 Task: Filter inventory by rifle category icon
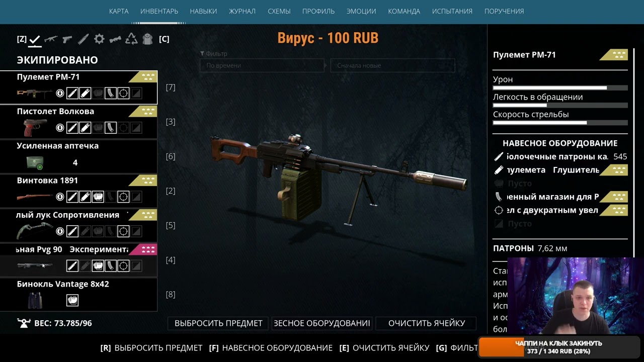click(51, 39)
